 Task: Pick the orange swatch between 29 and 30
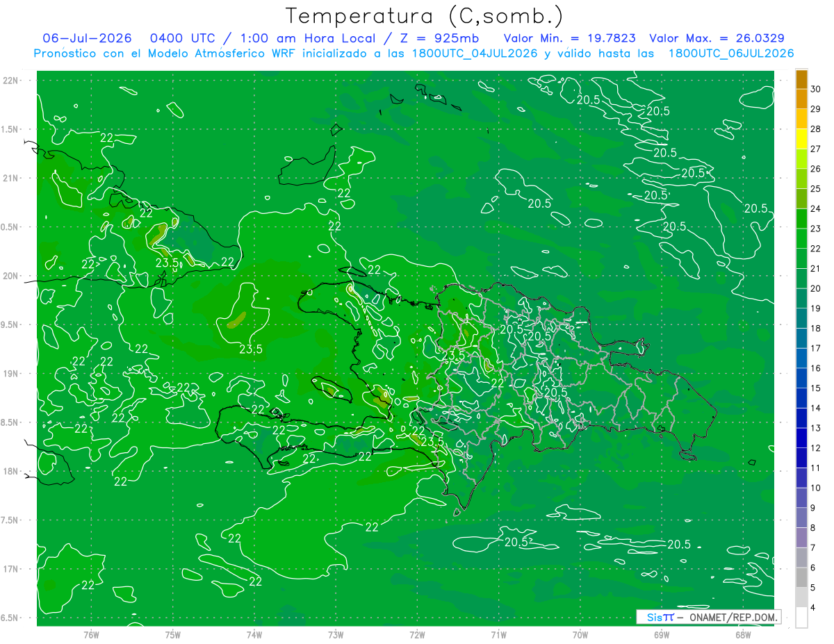(801, 99)
